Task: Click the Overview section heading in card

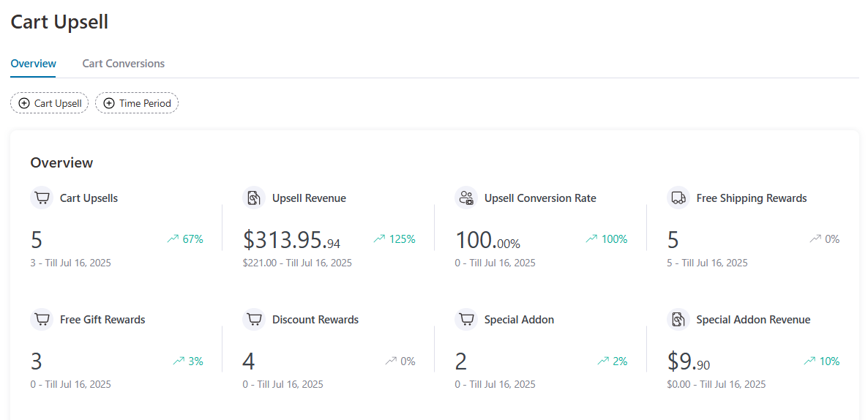Action: tap(61, 162)
